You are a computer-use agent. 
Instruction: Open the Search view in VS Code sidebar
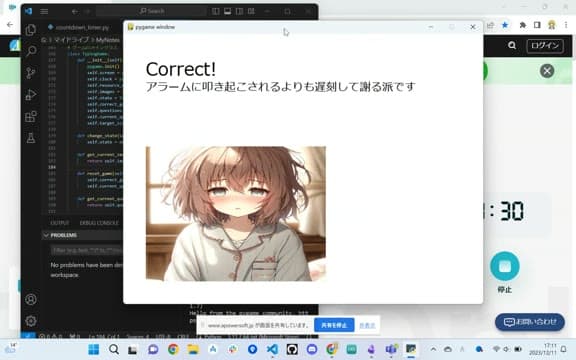pos(31,51)
